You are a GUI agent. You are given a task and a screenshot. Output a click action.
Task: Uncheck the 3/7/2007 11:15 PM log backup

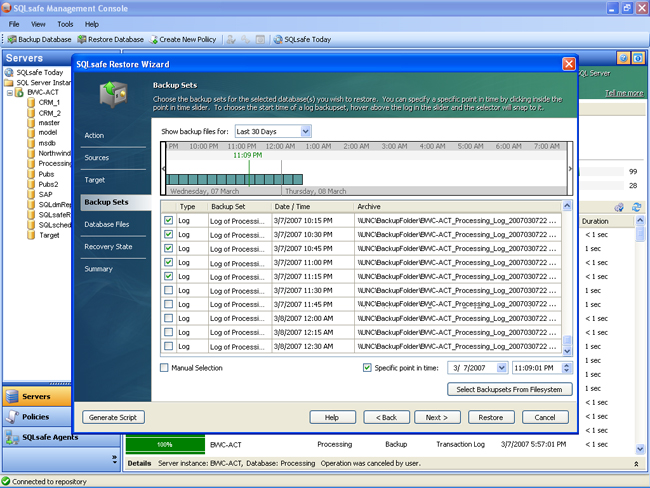pyautogui.click(x=168, y=276)
